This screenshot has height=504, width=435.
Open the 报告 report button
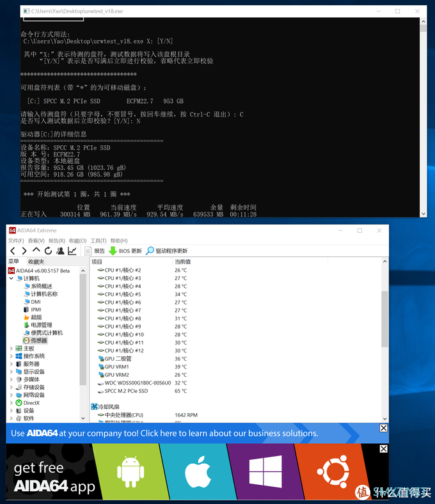click(95, 251)
